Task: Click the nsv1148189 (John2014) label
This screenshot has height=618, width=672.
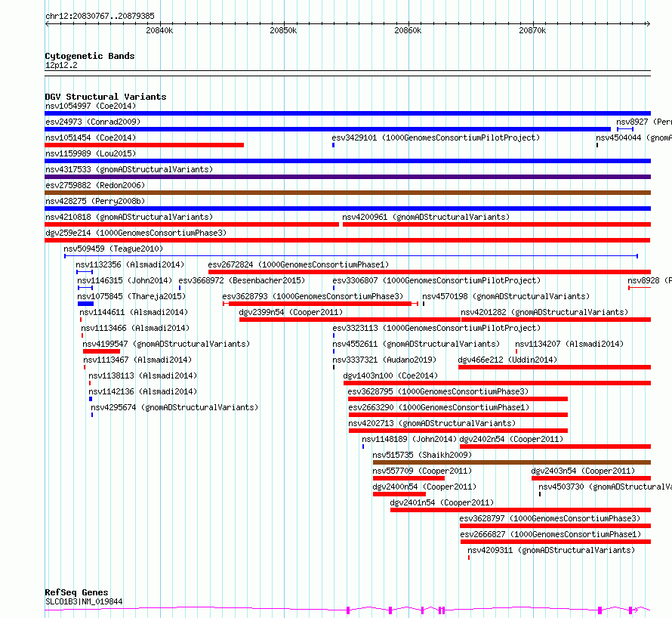Action: click(x=408, y=439)
